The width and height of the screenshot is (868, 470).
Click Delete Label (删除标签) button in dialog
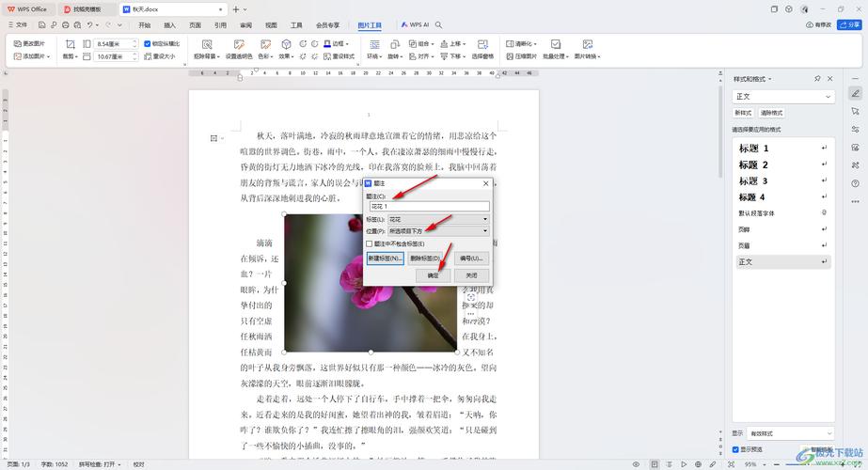pos(425,258)
